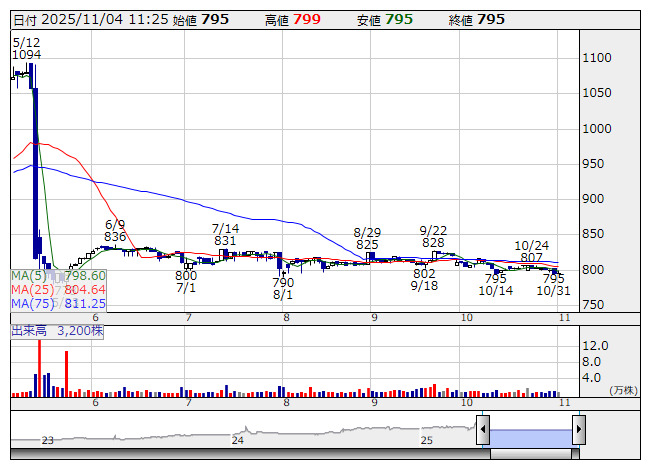
Task: Click the left range handle arrow
Action: 483,431
